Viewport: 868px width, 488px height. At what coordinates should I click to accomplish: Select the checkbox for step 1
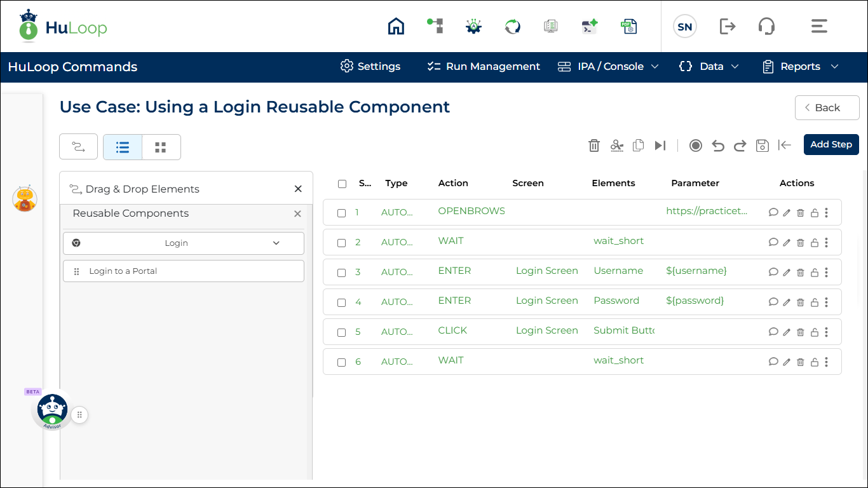click(342, 213)
